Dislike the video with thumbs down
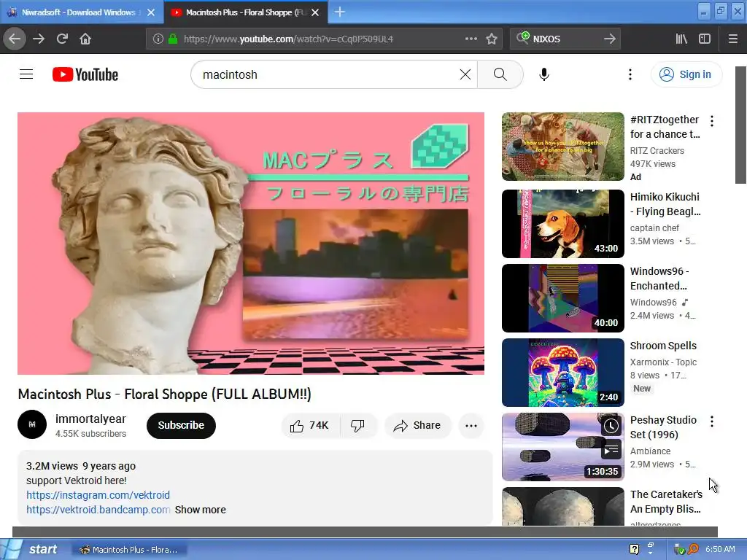 [x=358, y=425]
